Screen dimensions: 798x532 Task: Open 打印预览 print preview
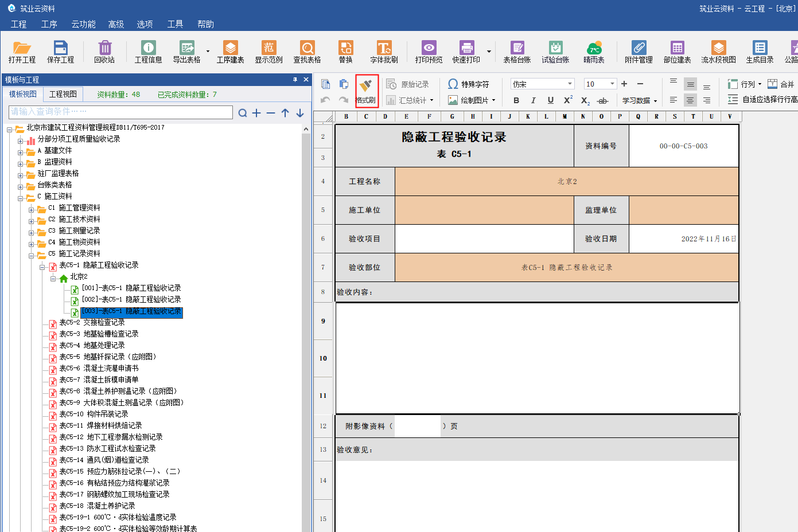(429, 52)
